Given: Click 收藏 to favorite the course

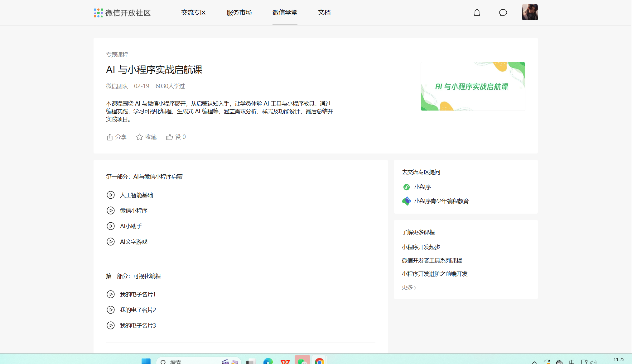Looking at the screenshot, I should [146, 137].
